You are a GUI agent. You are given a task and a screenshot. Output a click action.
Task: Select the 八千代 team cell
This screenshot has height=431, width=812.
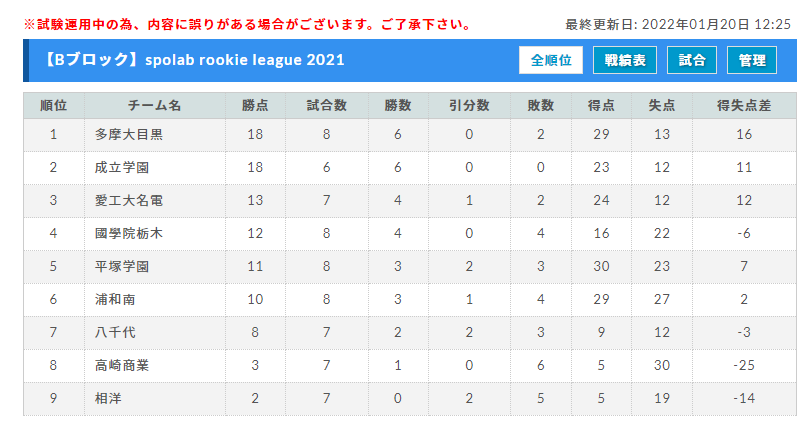click(x=155, y=333)
